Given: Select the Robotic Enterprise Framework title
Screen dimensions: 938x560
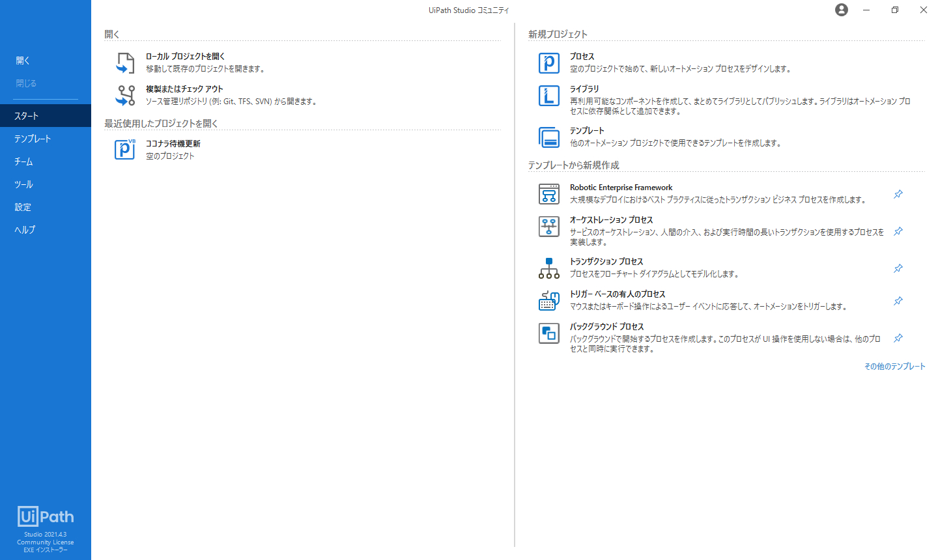Looking at the screenshot, I should pos(621,188).
